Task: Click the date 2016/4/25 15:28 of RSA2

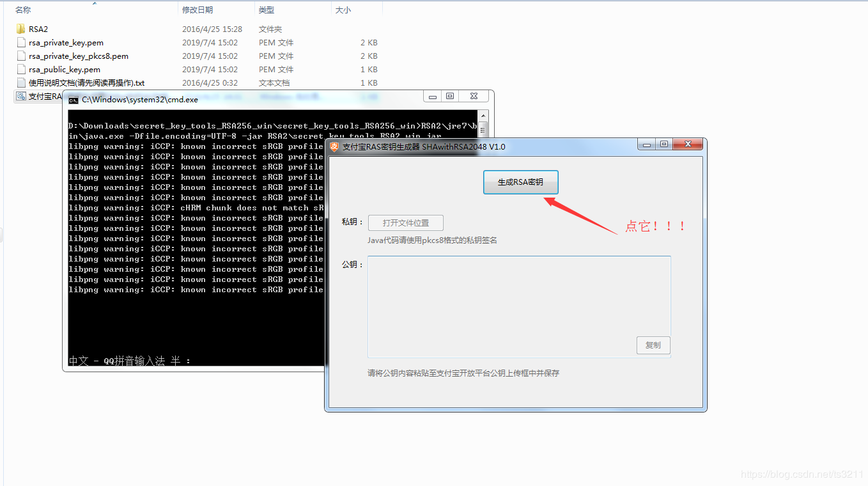Action: pos(212,29)
